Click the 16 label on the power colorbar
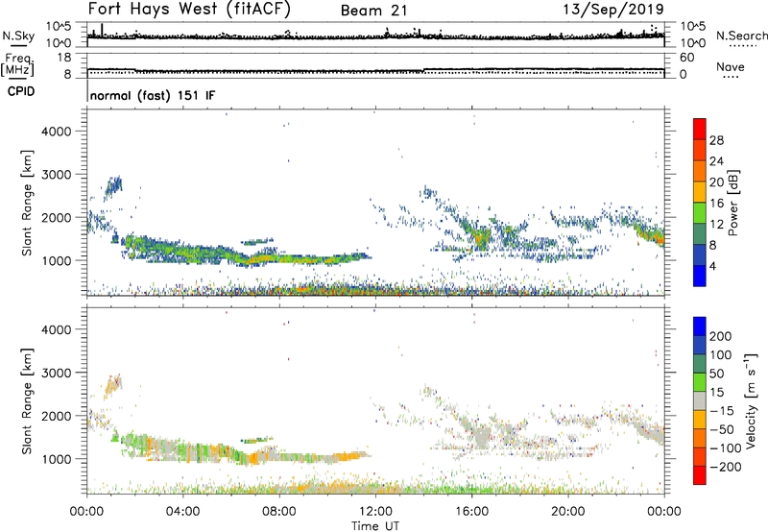The width and height of the screenshot is (768, 532). click(x=716, y=204)
